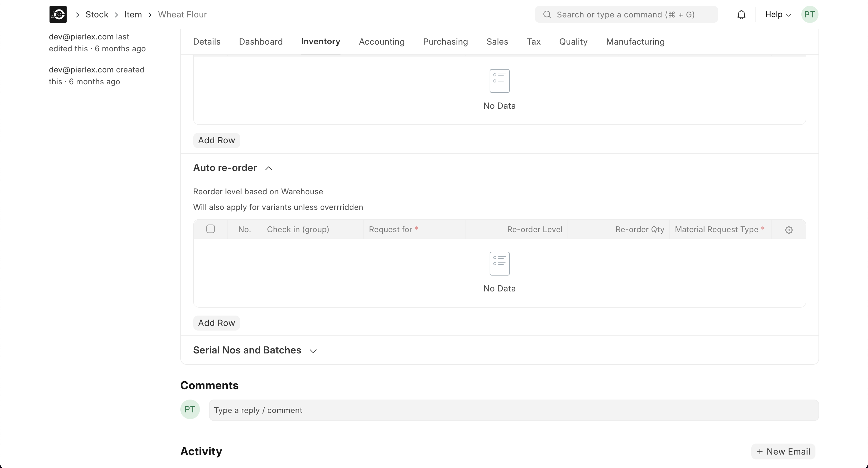
Task: Switch to the Accounting tab
Action: (381, 42)
